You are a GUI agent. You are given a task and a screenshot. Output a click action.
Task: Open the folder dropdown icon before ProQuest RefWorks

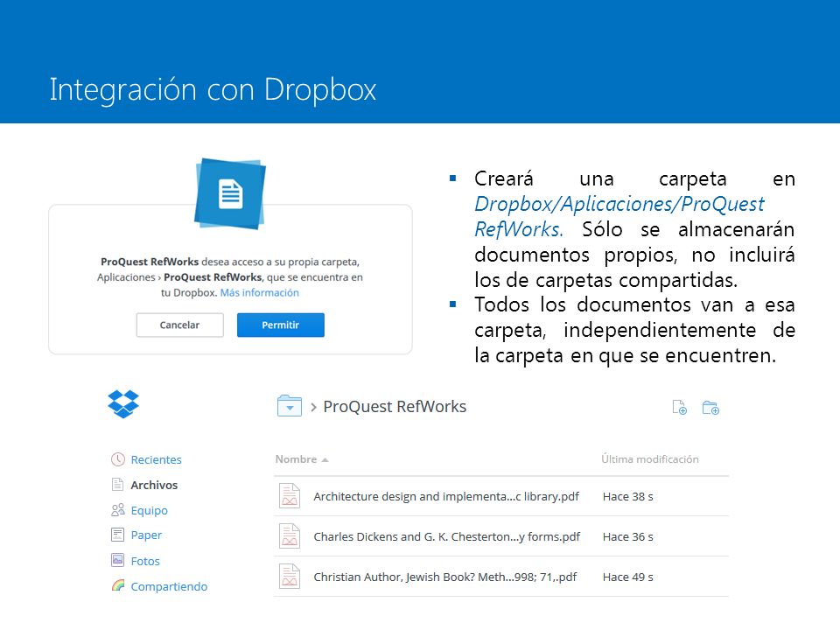pos(290,406)
